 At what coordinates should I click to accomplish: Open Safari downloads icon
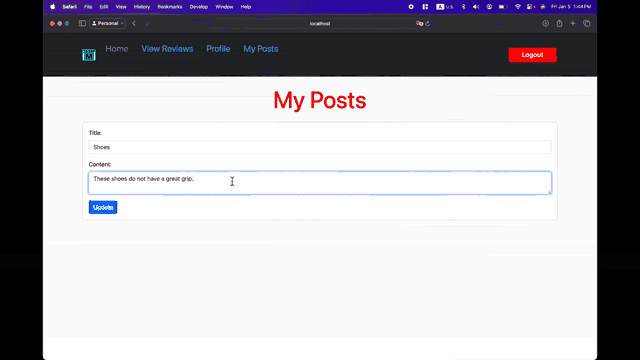tap(545, 24)
